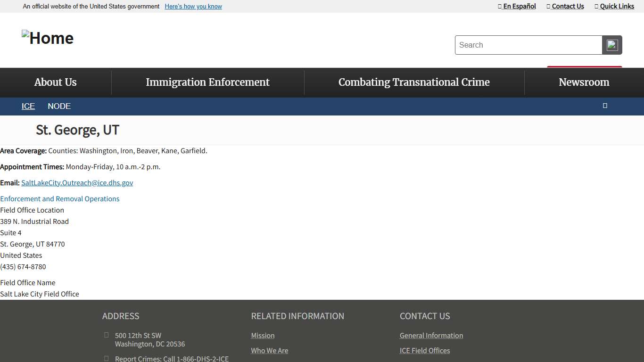Open the About Us menu

55,82
